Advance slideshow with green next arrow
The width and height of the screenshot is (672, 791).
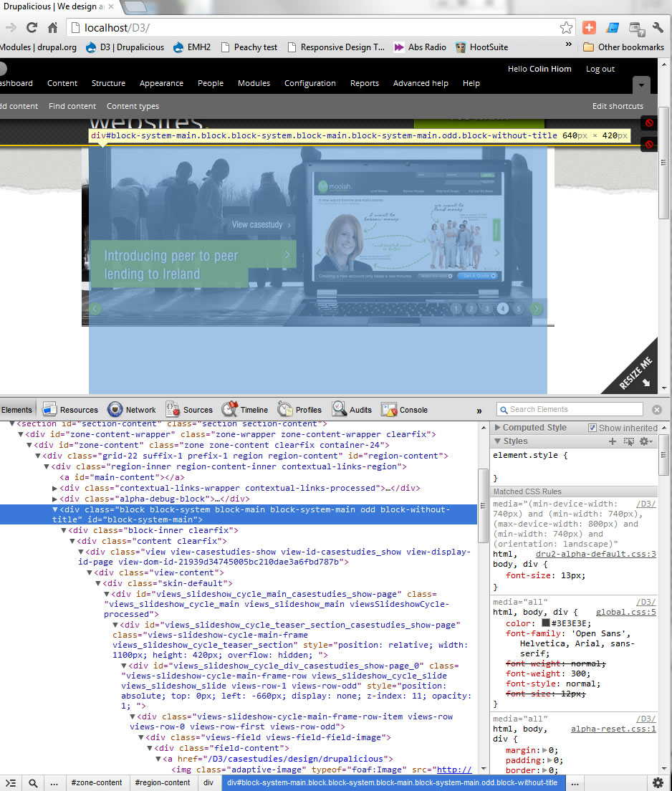point(537,309)
